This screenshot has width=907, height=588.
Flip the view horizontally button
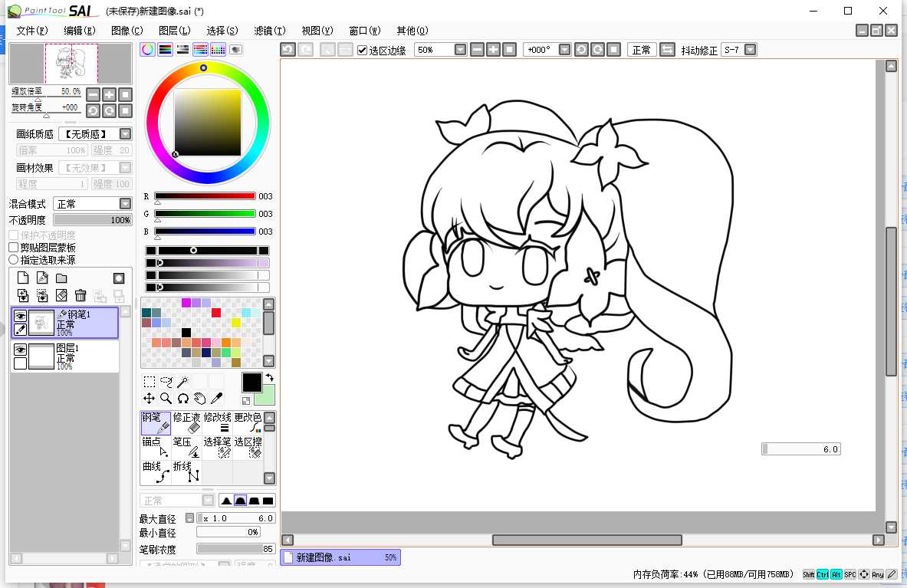667,50
